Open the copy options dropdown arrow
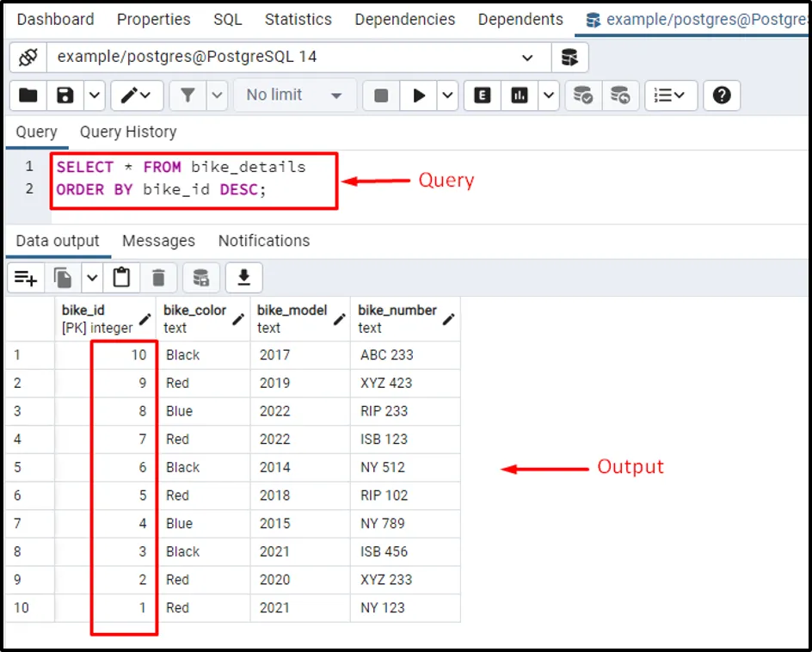Screen dimensions: 812x652 [91, 278]
